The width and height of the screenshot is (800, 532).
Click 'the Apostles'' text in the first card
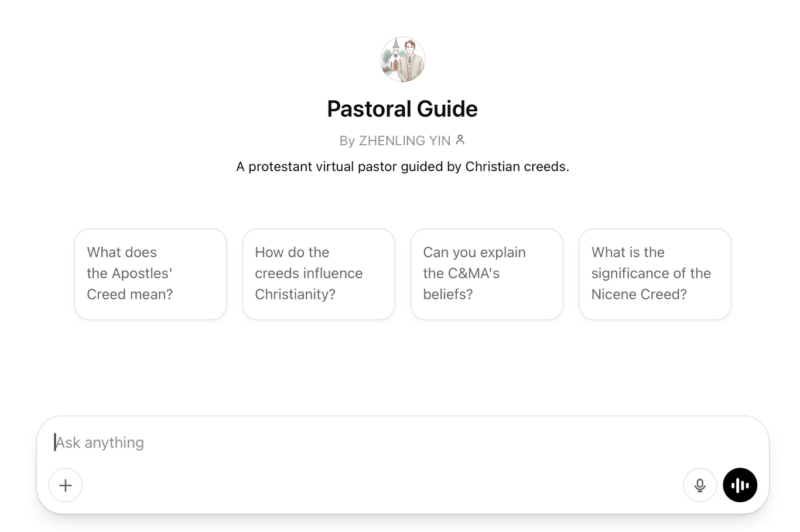click(129, 273)
